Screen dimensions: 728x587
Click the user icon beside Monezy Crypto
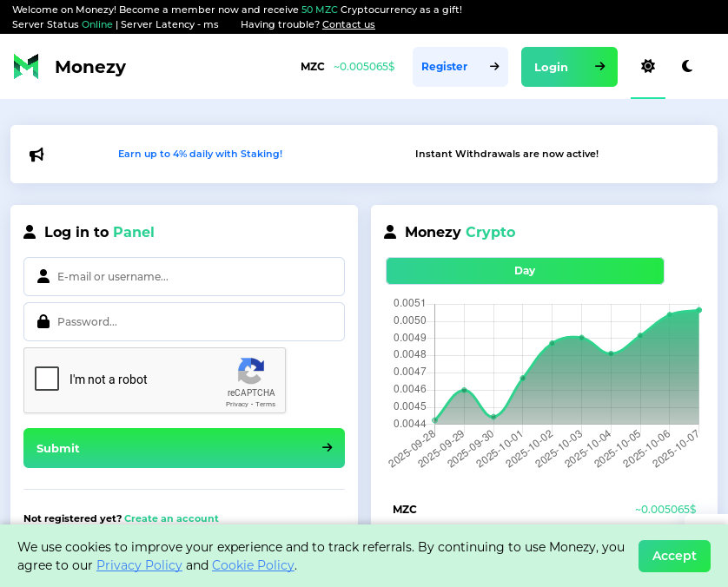click(390, 232)
